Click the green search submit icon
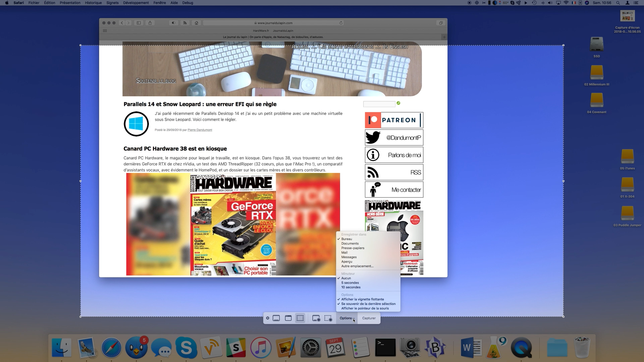The height and width of the screenshot is (362, 644). click(398, 103)
